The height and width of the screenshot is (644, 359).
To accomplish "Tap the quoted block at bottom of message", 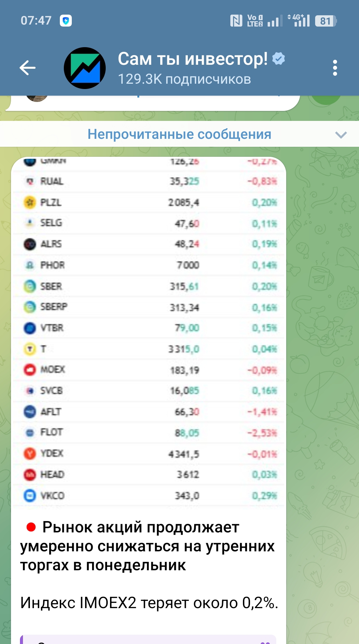I will (x=148, y=639).
